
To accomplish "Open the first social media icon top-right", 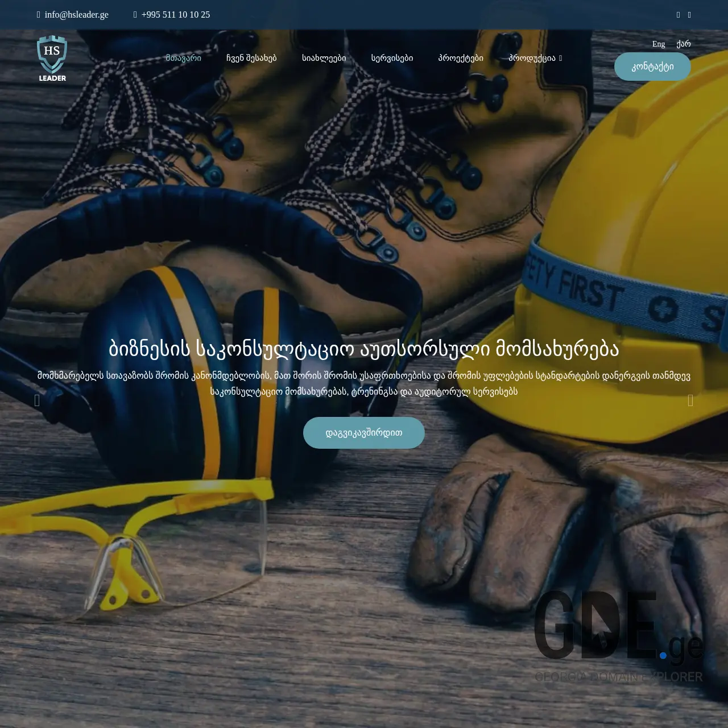I will point(677,14).
